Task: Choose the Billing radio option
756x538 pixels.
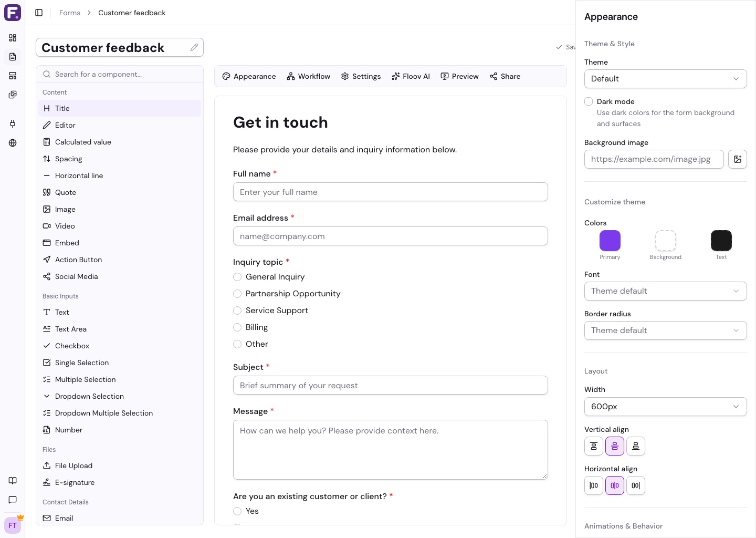Action: (x=237, y=327)
